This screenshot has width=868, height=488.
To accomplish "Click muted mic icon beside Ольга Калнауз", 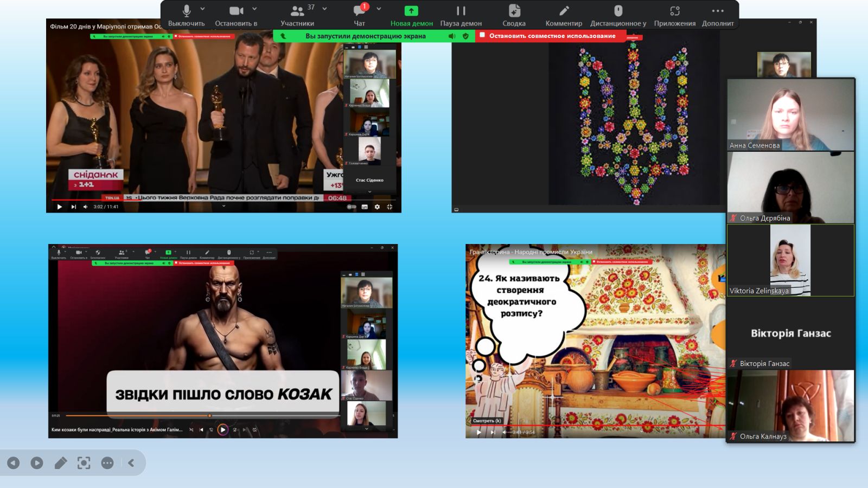I will pos(733,436).
